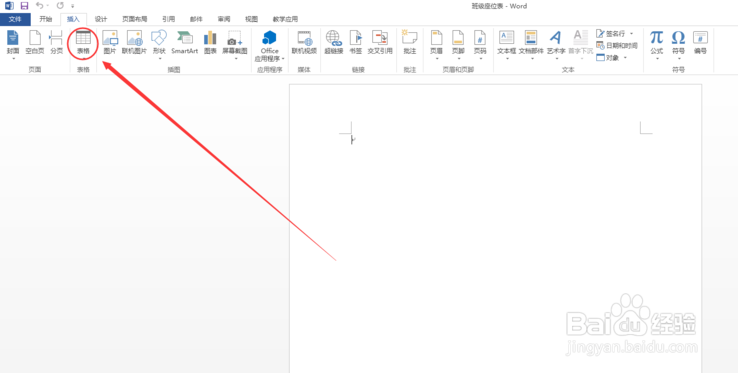This screenshot has height=373, width=738.
Task: Open the 邮件 (Mailings) tab
Action: pos(196,19)
